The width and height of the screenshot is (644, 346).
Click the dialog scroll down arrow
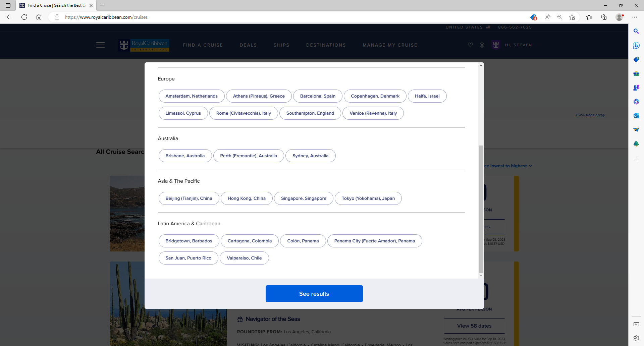click(x=481, y=276)
